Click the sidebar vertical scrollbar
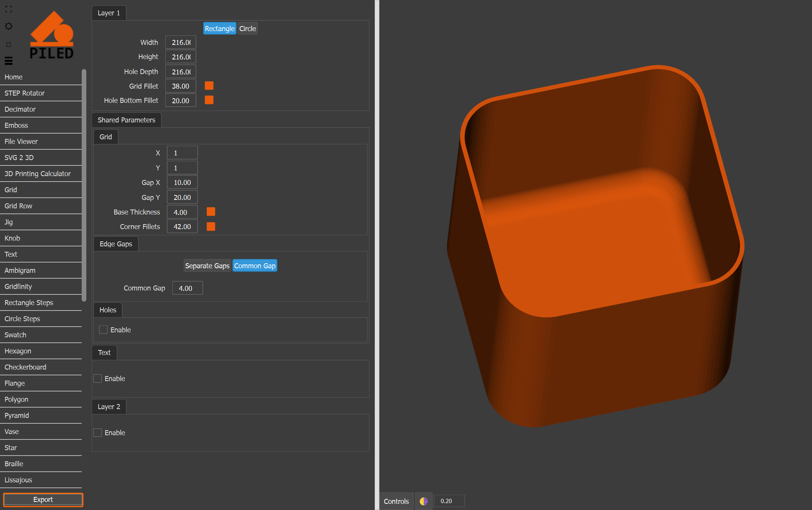This screenshot has width=812, height=510. (84, 186)
